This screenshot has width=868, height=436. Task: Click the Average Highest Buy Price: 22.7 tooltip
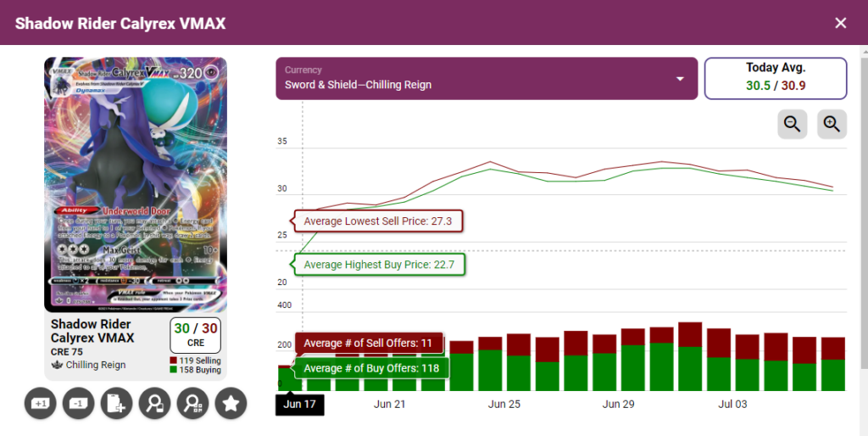pos(379,265)
